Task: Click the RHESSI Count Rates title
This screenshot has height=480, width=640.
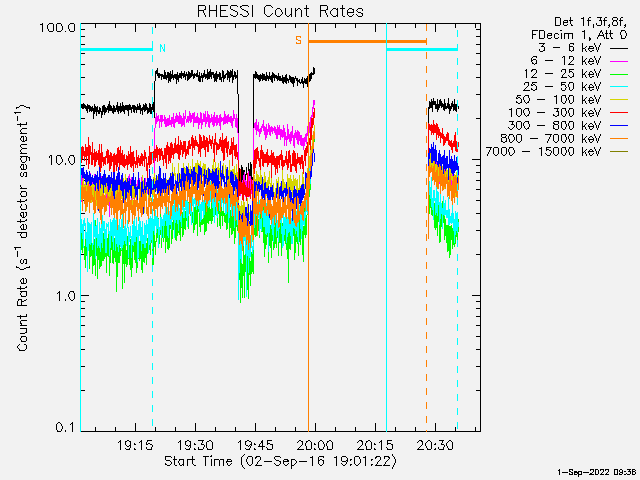Action: pyautogui.click(x=280, y=11)
